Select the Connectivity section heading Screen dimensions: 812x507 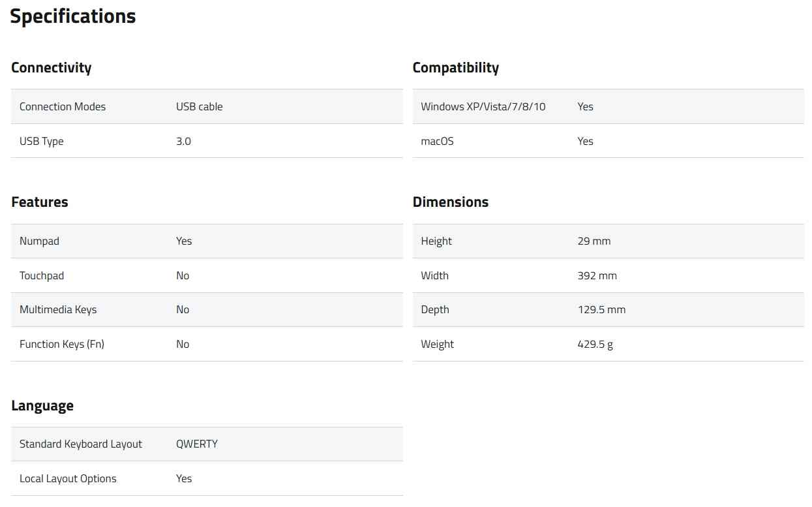pyautogui.click(x=52, y=68)
